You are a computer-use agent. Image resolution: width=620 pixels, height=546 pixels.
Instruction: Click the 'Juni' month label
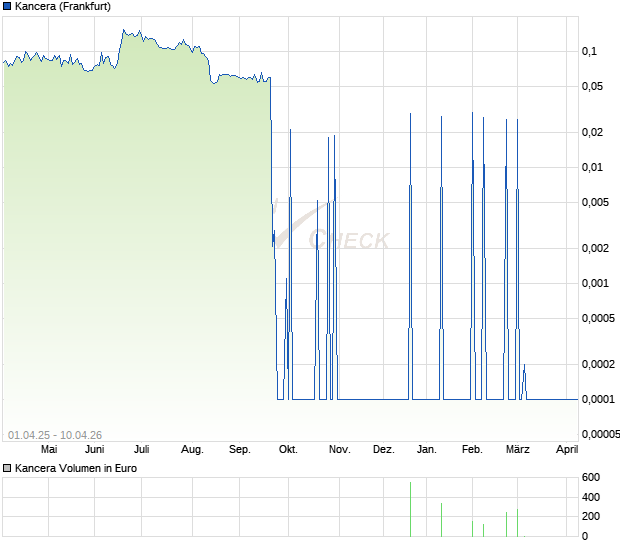pyautogui.click(x=95, y=450)
